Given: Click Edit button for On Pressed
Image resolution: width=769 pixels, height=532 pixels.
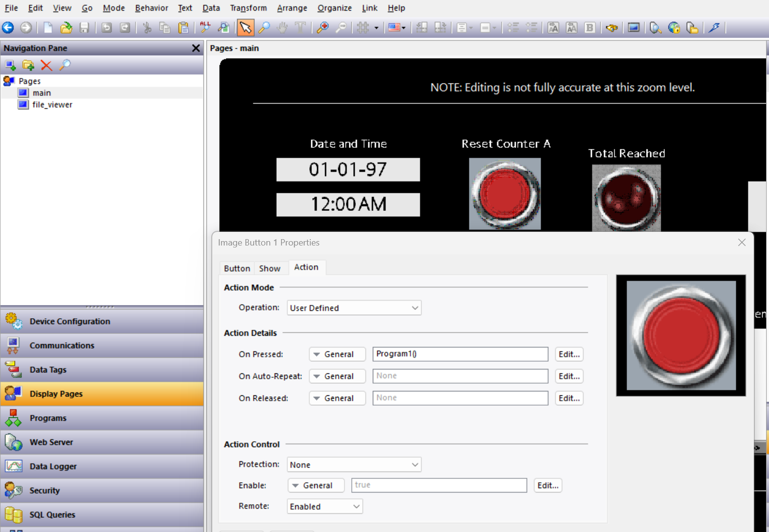Looking at the screenshot, I should (569, 354).
